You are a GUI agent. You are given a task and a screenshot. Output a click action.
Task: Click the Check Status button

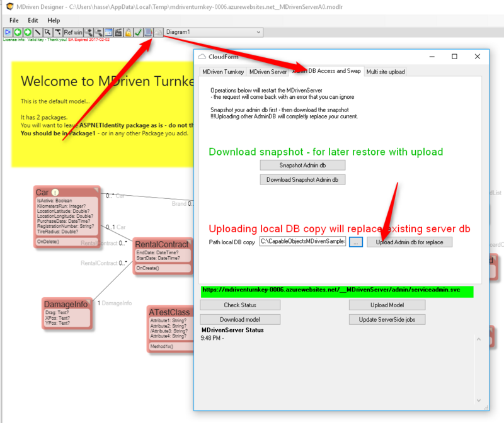tap(240, 305)
